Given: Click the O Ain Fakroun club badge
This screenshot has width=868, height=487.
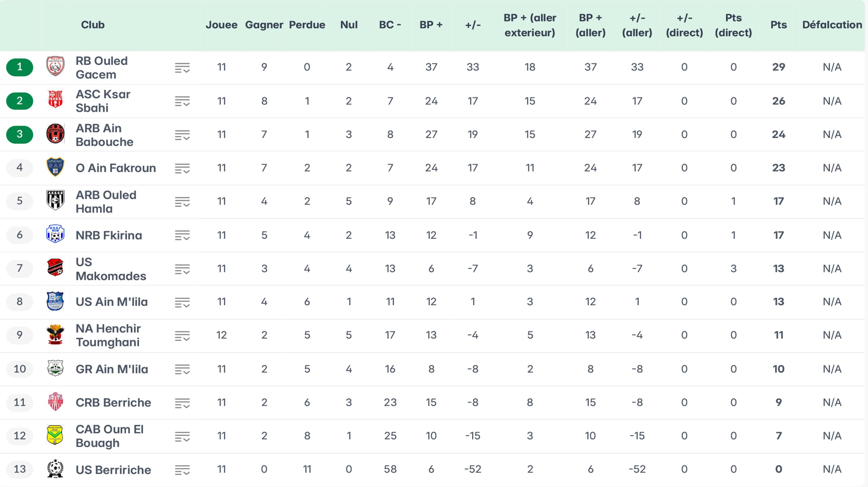Looking at the screenshot, I should pos(55,167).
